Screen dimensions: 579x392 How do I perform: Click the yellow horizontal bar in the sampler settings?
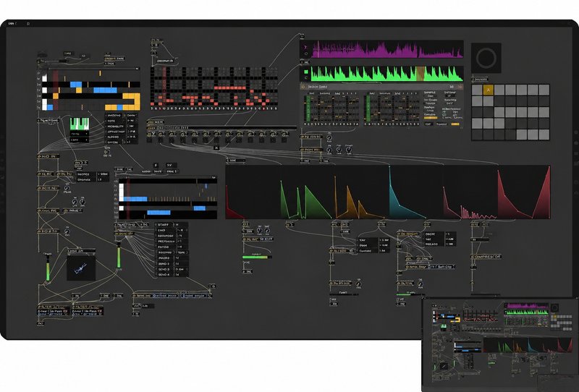[430, 118]
